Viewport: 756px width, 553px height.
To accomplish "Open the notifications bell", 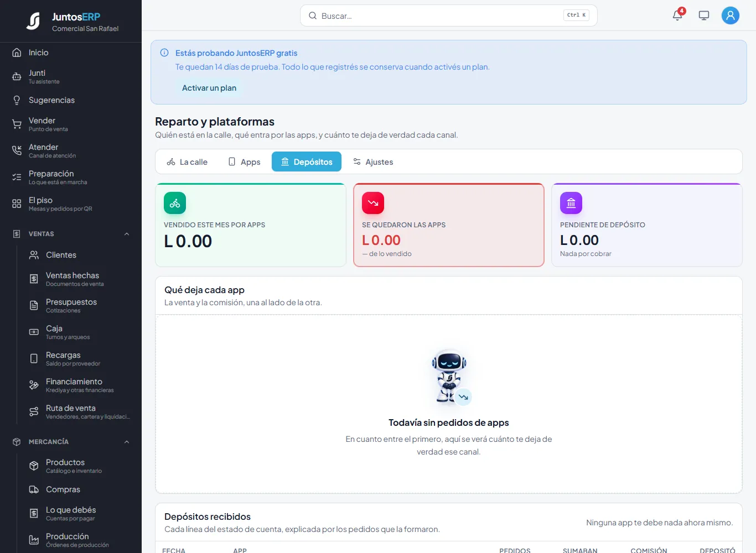I will [x=677, y=15].
